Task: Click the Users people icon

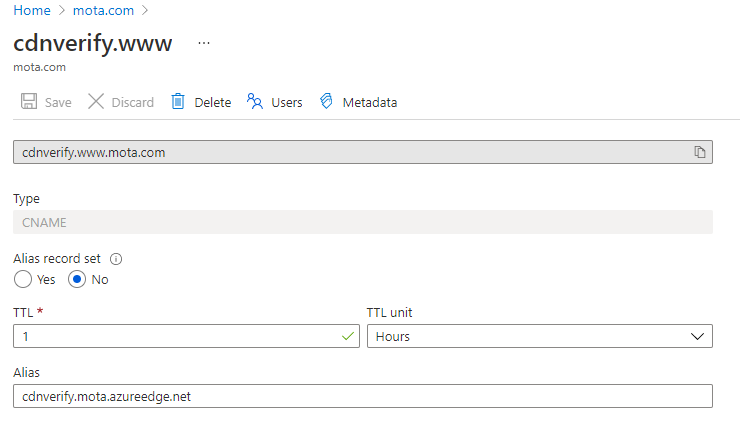Action: tap(255, 102)
